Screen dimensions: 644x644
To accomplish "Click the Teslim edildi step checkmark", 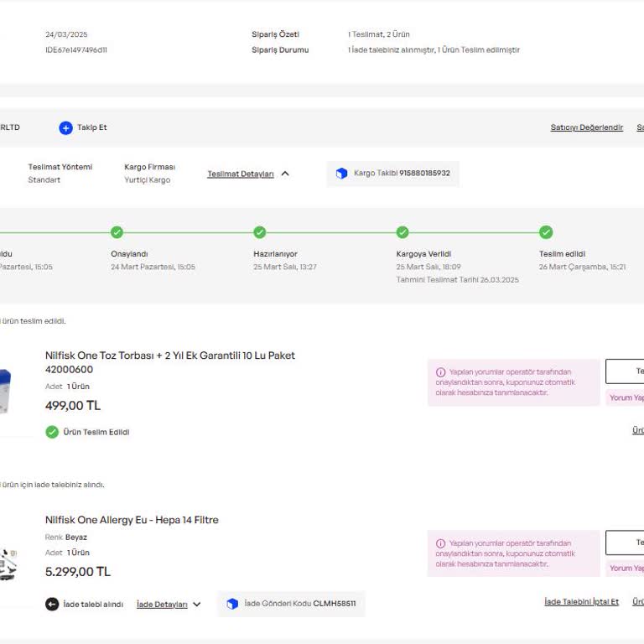I will tap(546, 232).
